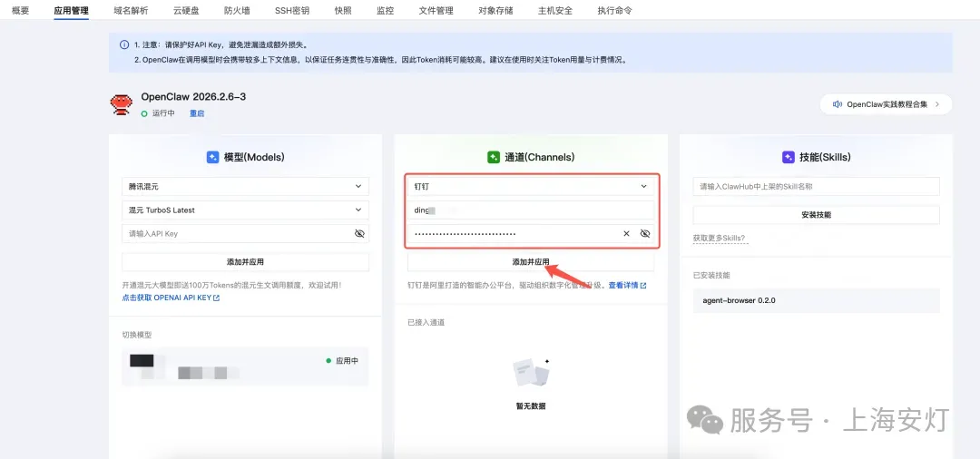Expand the 混元 TurboS Latest model dropdown
This screenshot has width=980, height=459.
click(x=245, y=210)
